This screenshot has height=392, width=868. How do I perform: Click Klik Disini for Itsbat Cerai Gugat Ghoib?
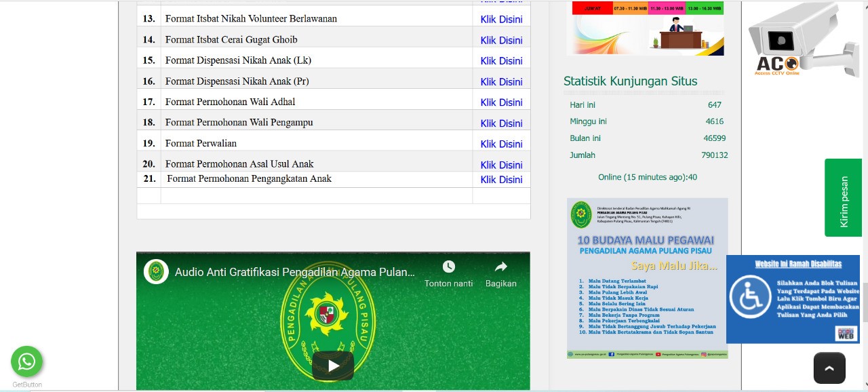(x=501, y=40)
